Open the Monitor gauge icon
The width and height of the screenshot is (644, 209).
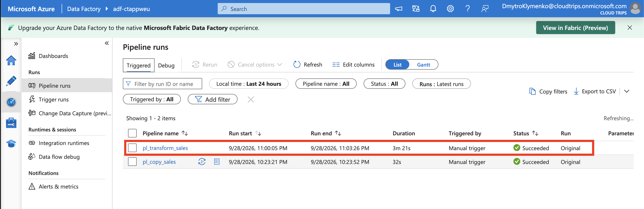click(x=11, y=102)
